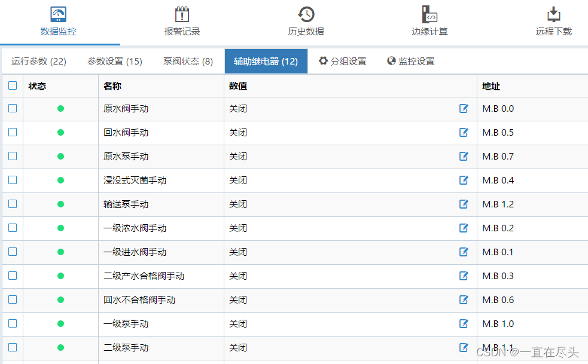Edit value of 输送泵手动 row
The height and width of the screenshot is (364, 588).
point(464,204)
